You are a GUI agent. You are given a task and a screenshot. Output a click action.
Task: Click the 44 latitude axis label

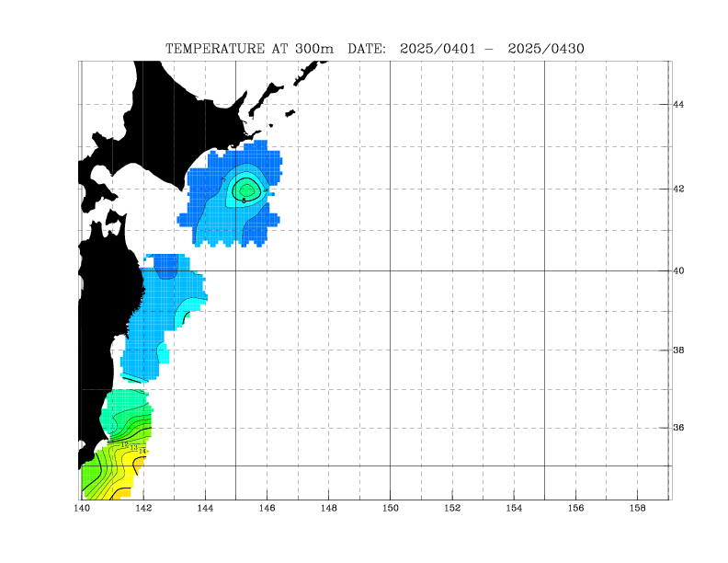tap(678, 105)
